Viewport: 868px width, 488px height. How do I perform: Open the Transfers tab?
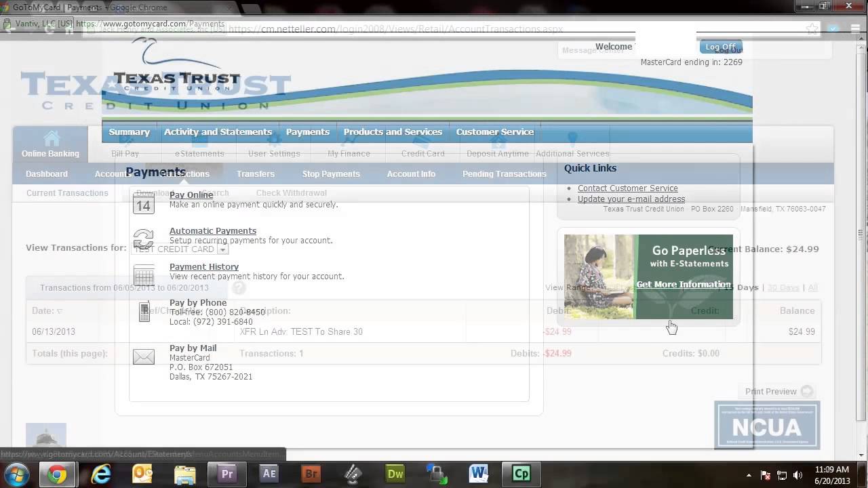[256, 174]
